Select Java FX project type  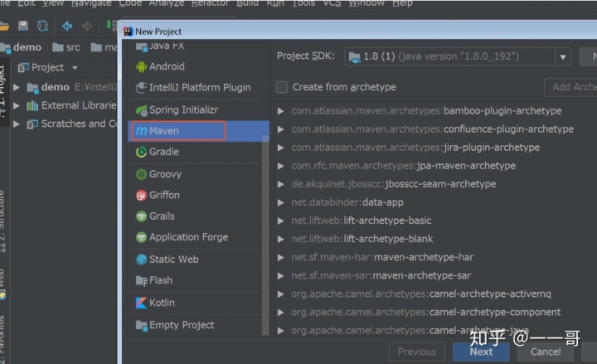160,46
